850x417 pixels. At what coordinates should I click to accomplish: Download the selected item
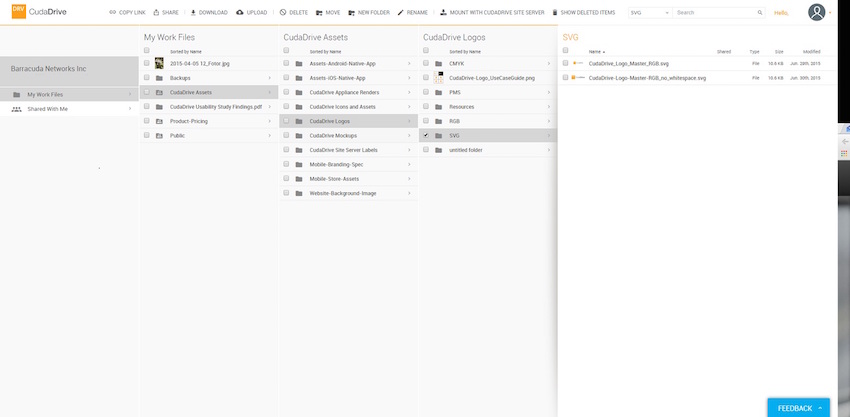pyautogui.click(x=209, y=12)
